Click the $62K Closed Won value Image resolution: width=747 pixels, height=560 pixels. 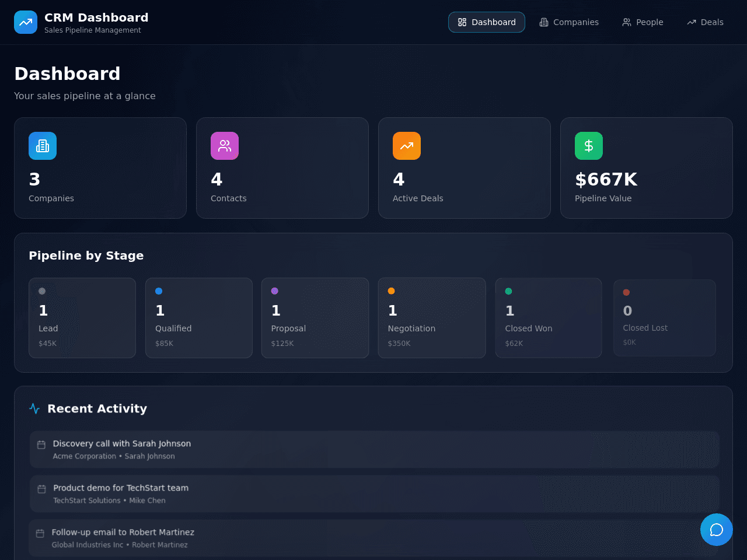(x=514, y=344)
